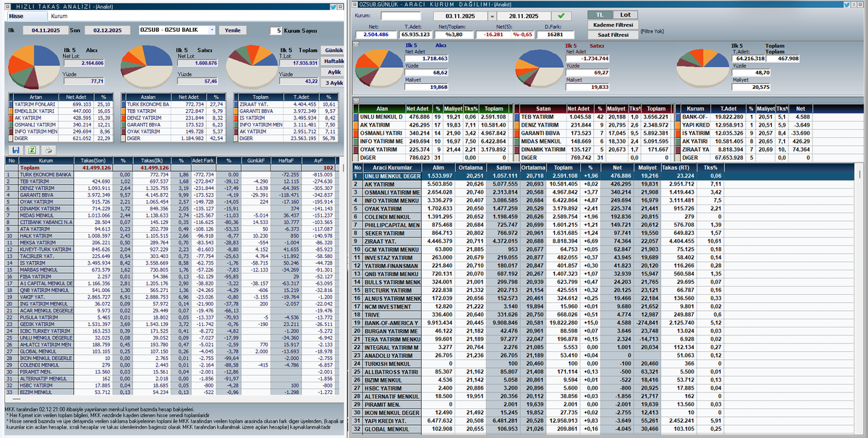868x438 pixels.
Task: Open Aracı Kurum Dağılımı window system menu icon
Action: pyautogui.click(x=354, y=4)
